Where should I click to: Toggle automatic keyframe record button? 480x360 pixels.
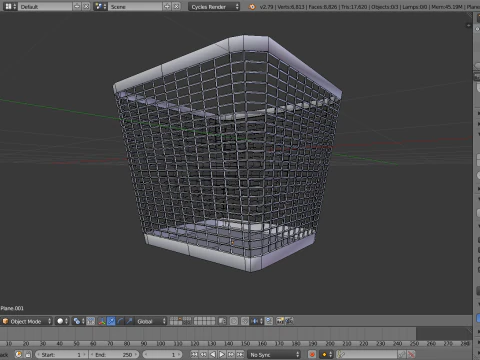pyautogui.click(x=312, y=354)
